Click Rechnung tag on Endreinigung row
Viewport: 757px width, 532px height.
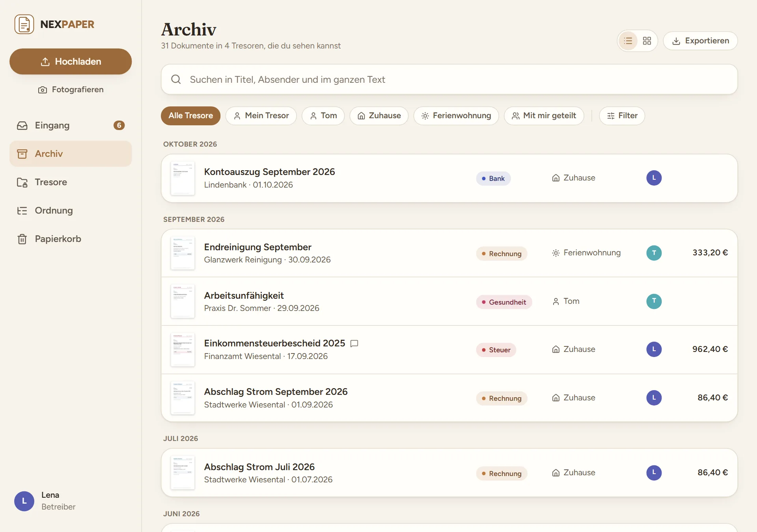click(x=502, y=253)
